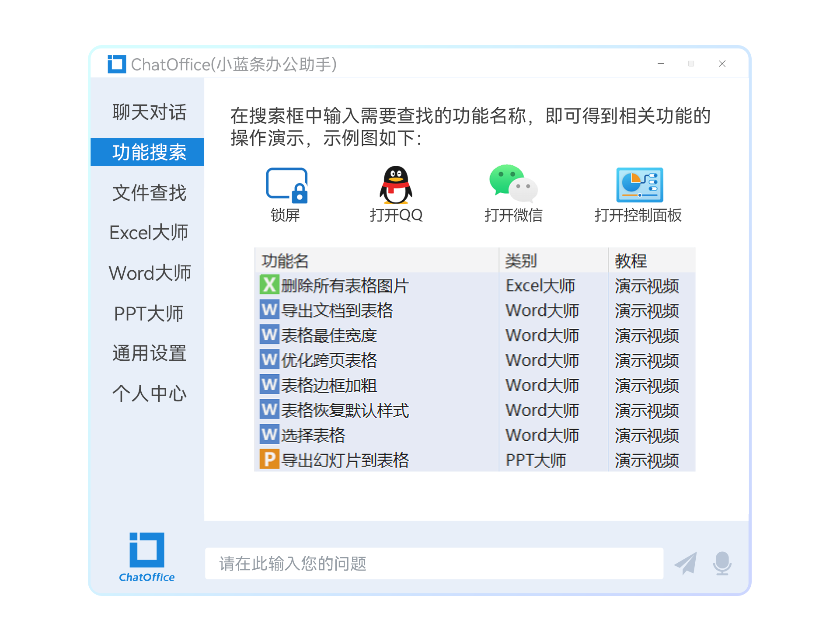This screenshot has width=840, height=641.
Task: Open 演示视频 for 导出文档到表格
Action: [x=647, y=311]
